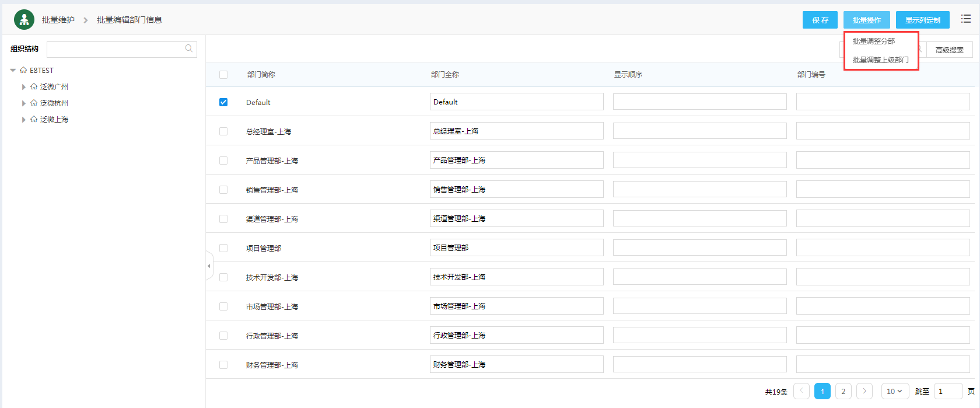The width and height of the screenshot is (980, 408).
Task: Click the green organization module logo icon
Action: (x=24, y=20)
